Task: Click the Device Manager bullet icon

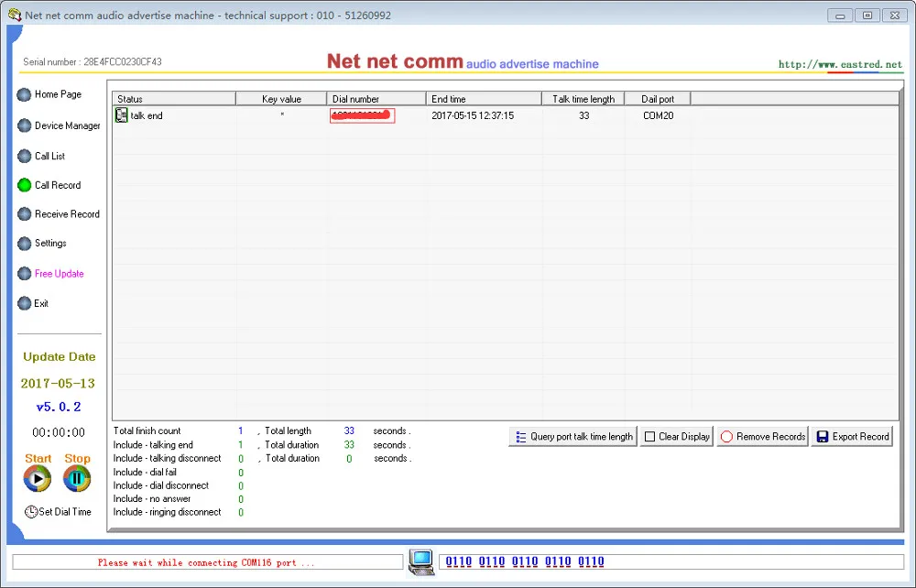Action: [24, 125]
